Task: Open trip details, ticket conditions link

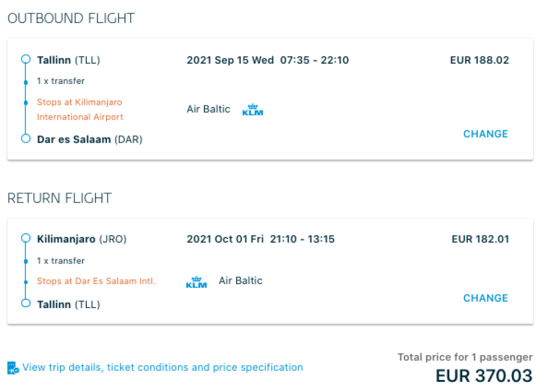Action: point(163,367)
